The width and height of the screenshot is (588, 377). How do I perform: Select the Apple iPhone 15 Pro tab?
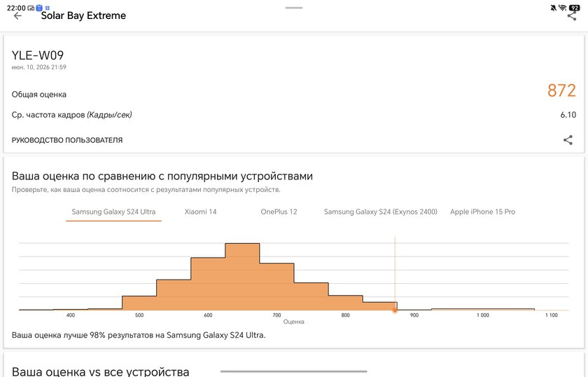click(482, 212)
